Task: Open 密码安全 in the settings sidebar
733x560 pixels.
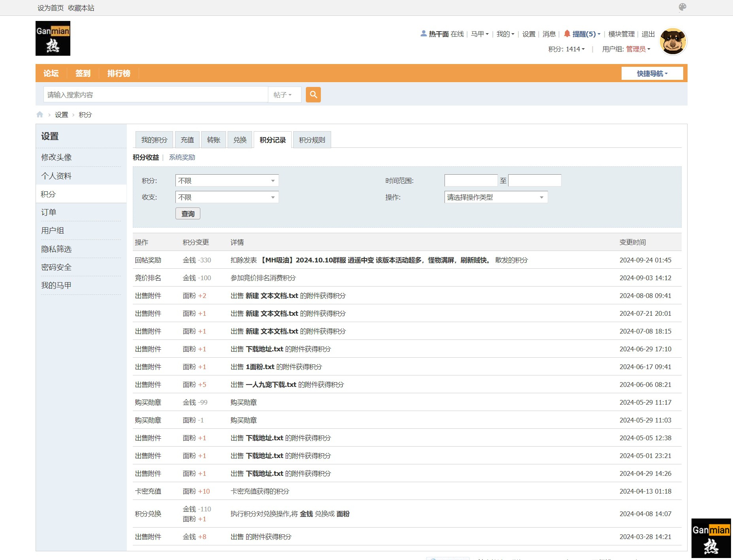Action: pos(81,267)
